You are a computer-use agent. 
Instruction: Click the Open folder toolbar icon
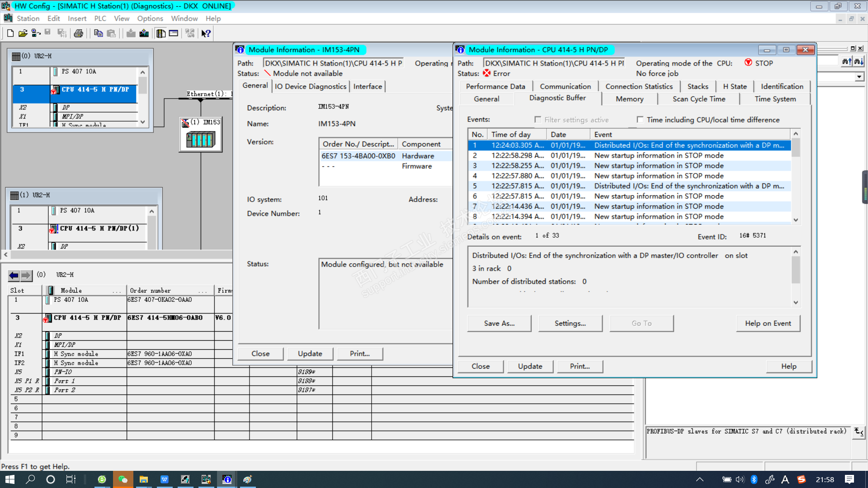tap(23, 33)
